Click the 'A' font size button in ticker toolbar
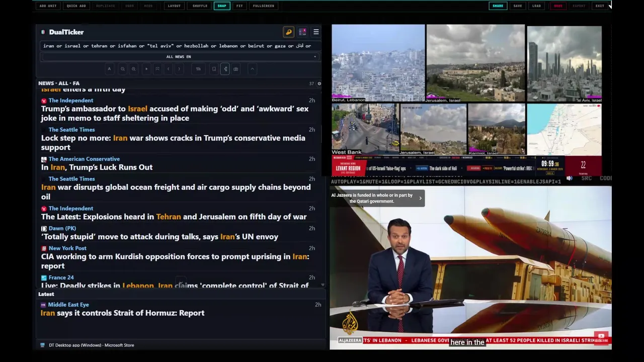 (x=109, y=69)
